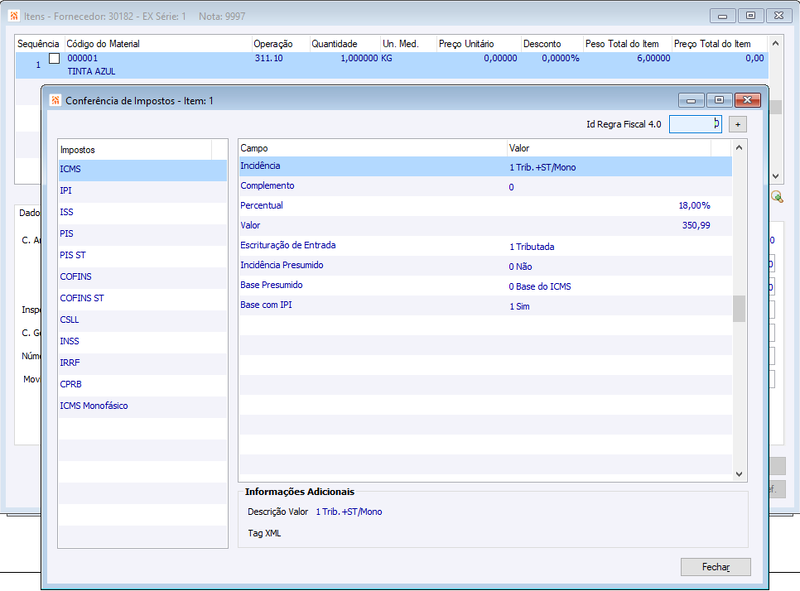
Task: Select PIS in the Impostos list
Action: point(143,234)
